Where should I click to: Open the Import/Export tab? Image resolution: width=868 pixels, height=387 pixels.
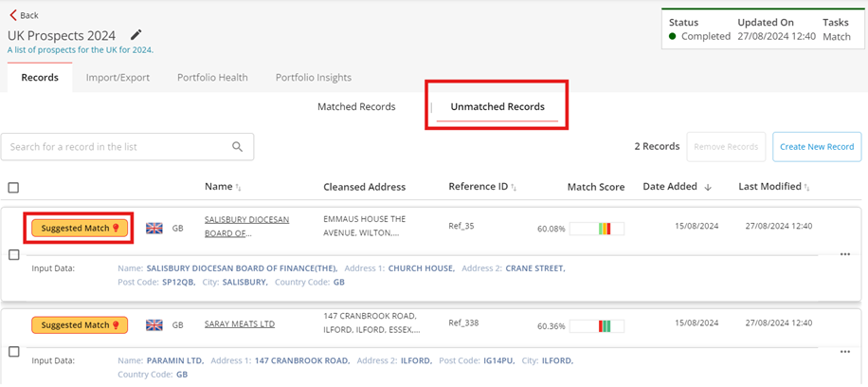click(118, 78)
